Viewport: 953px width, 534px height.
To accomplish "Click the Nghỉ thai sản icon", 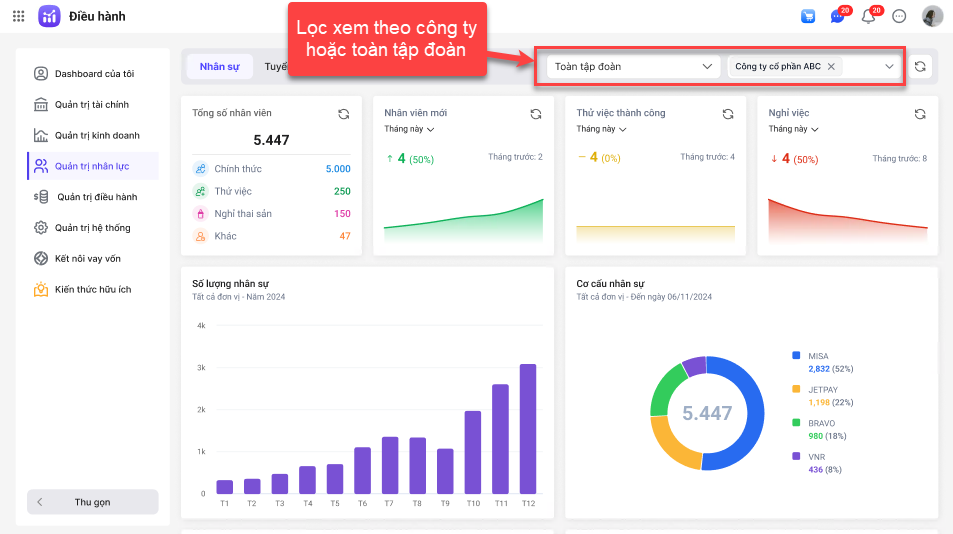I will 200,214.
